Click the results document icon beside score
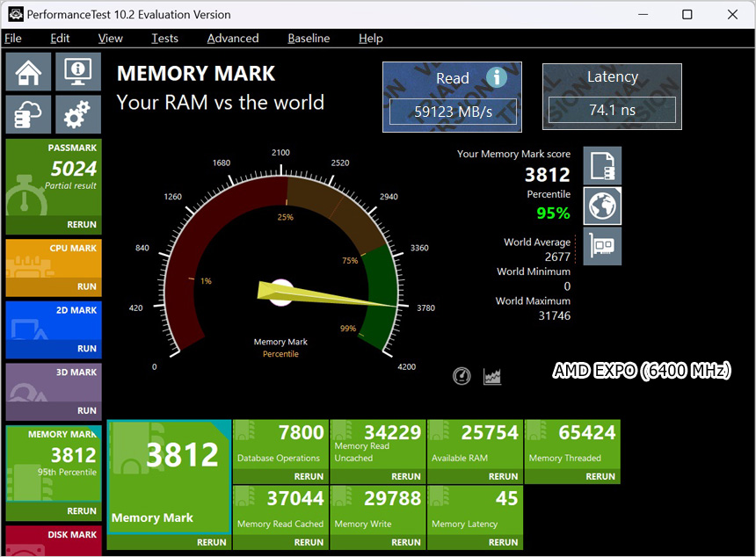The width and height of the screenshot is (756, 557). pos(602,166)
